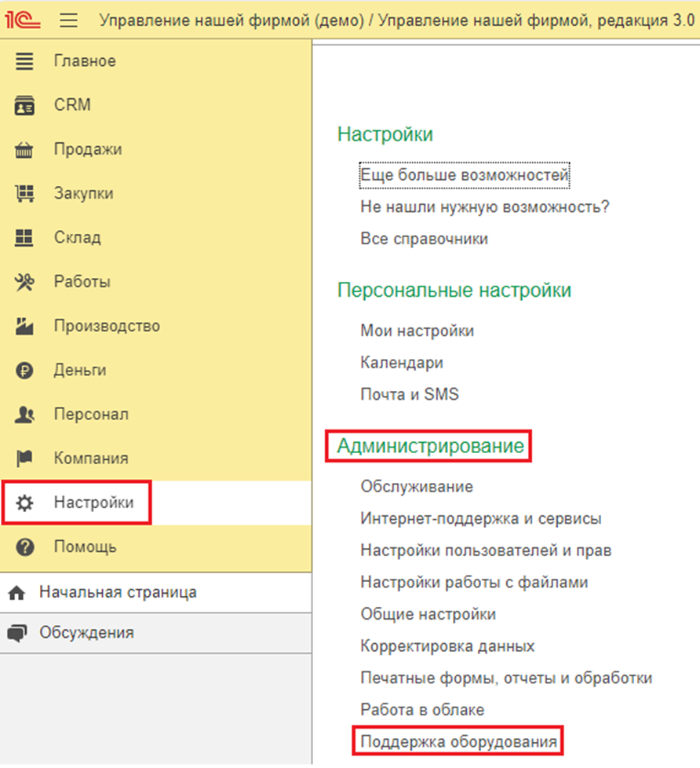This screenshot has width=700, height=768.
Task: Click the 1C logo icon
Action: [23, 20]
